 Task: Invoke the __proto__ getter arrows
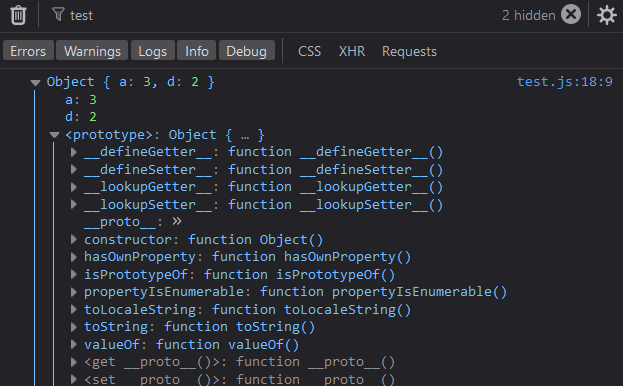click(x=177, y=222)
